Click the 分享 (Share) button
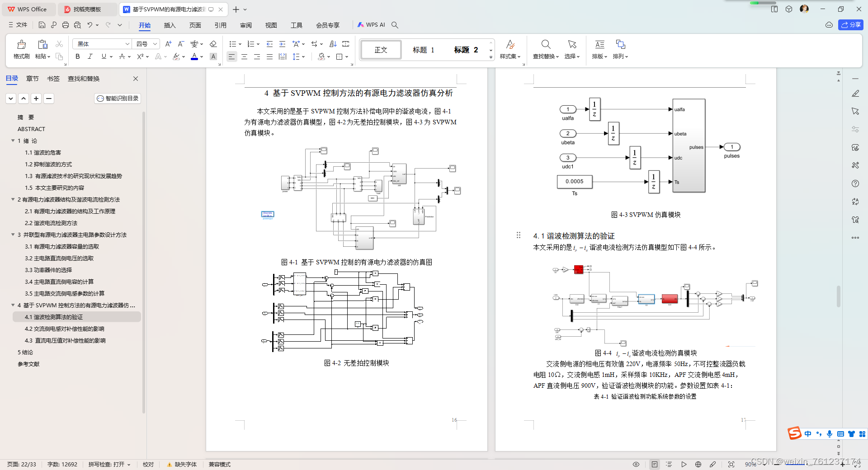The height and width of the screenshot is (470, 868). click(850, 25)
